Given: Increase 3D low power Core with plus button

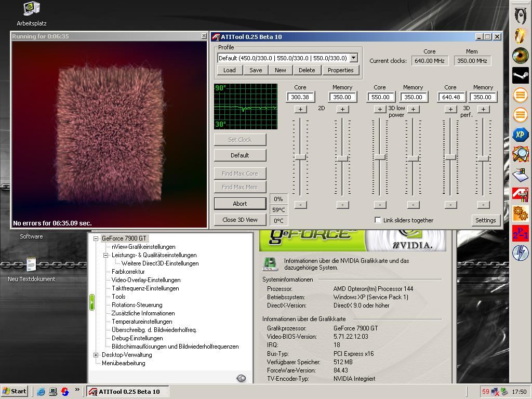Looking at the screenshot, I should (380, 109).
